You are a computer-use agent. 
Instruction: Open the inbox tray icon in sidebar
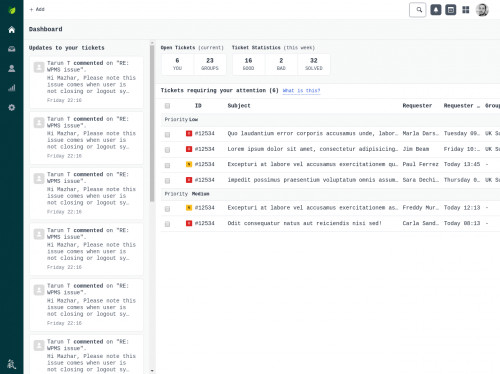[12, 49]
